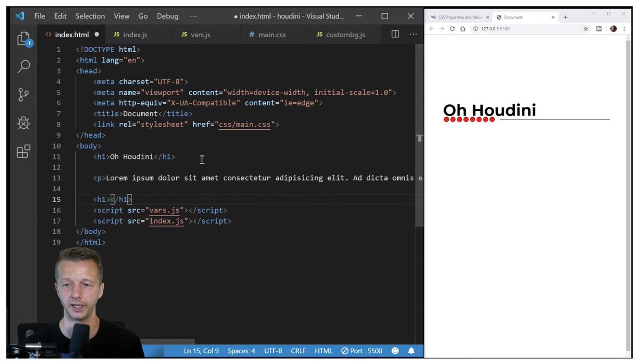639x364 pixels.
Task: Click the notifications bell in status bar
Action: click(411, 351)
